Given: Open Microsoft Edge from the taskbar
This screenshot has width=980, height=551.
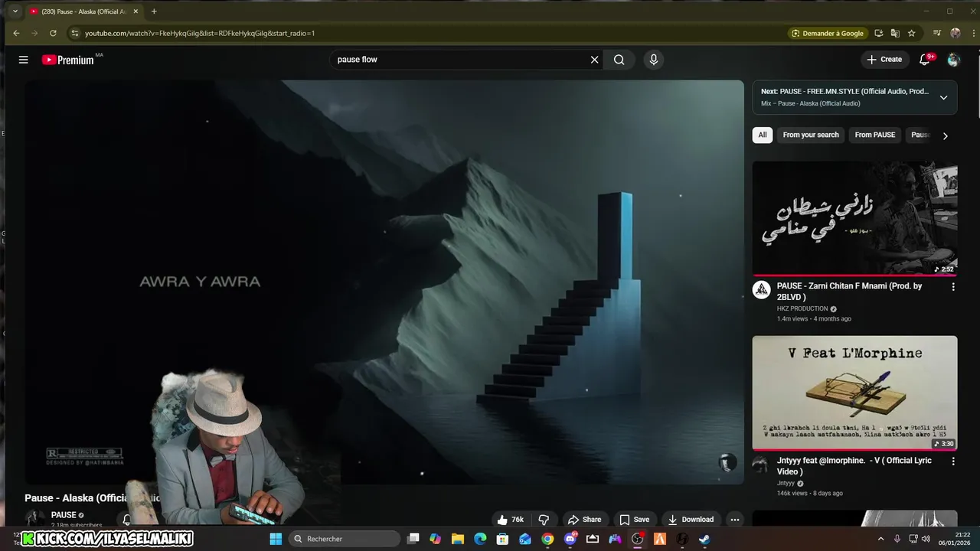Looking at the screenshot, I should tap(480, 539).
